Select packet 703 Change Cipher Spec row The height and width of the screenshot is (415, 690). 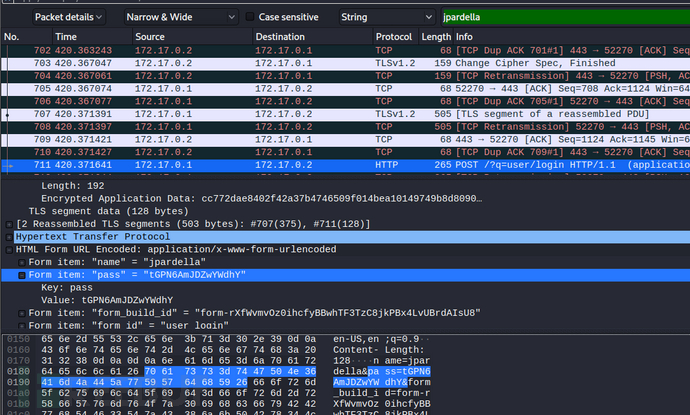(x=345, y=63)
